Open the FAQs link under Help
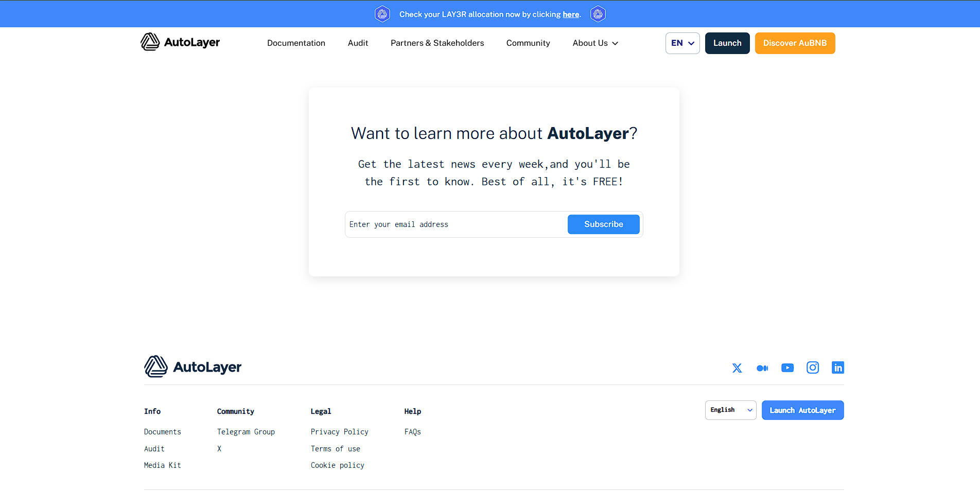 413,432
